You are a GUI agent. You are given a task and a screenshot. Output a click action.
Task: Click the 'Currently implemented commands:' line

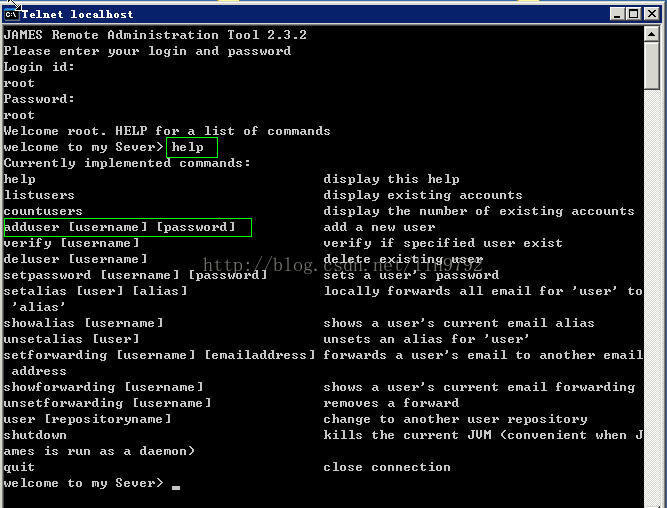click(127, 163)
